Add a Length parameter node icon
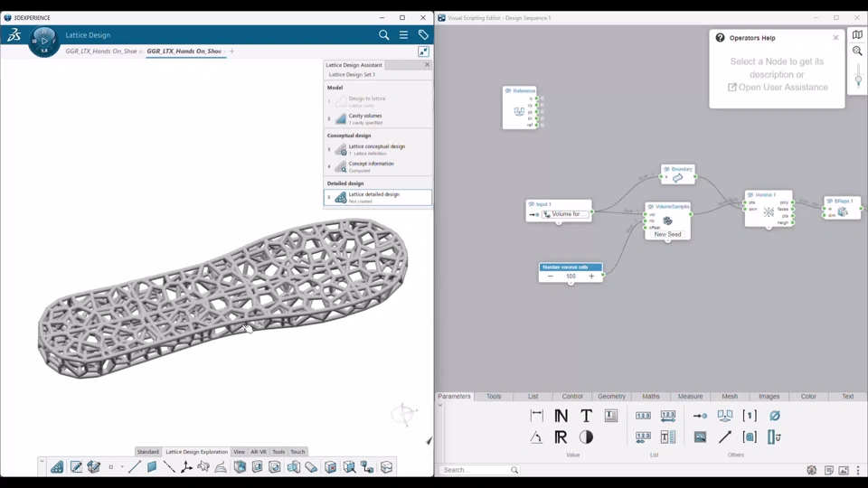The width and height of the screenshot is (868, 488). click(536, 416)
